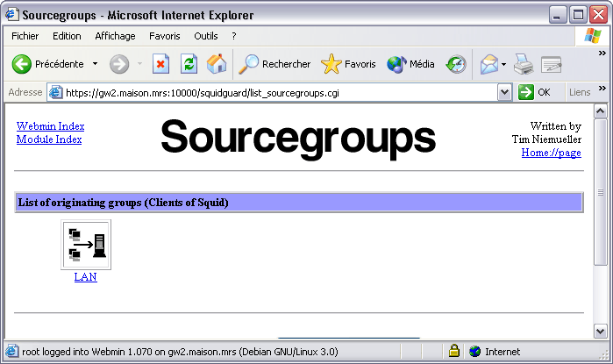The image size is (613, 364).
Task: Click the LAN text link
Action: [86, 277]
